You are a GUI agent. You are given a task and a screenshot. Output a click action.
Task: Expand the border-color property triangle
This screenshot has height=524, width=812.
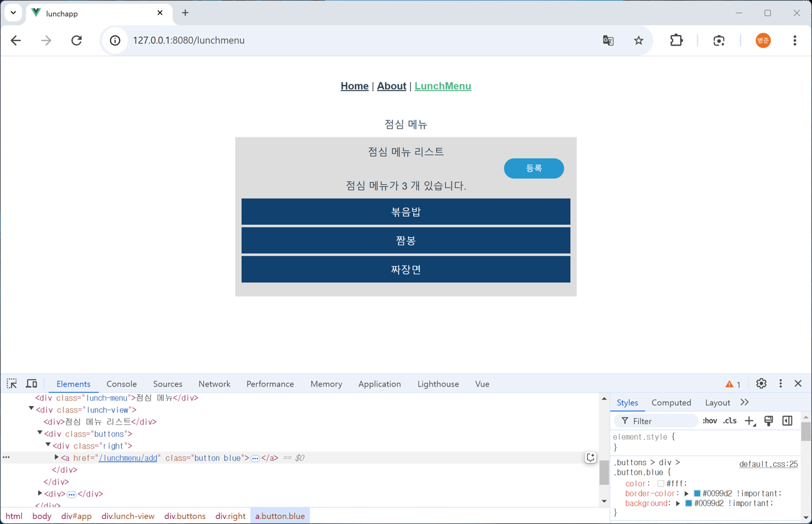686,493
